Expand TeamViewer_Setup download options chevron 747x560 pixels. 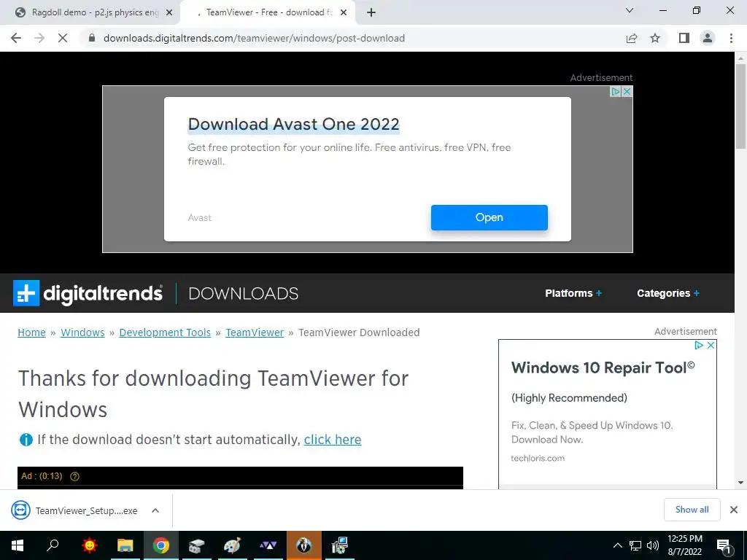[x=155, y=510]
